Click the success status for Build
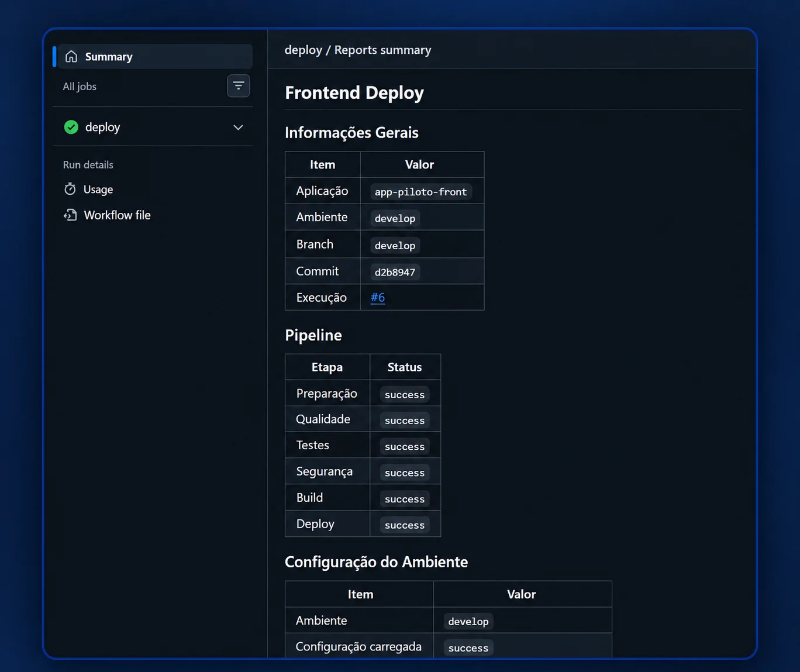 click(405, 499)
